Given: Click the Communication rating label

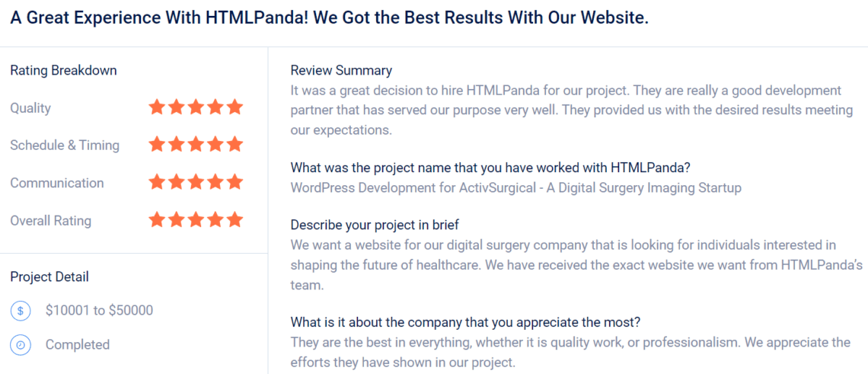Looking at the screenshot, I should pos(57,183).
